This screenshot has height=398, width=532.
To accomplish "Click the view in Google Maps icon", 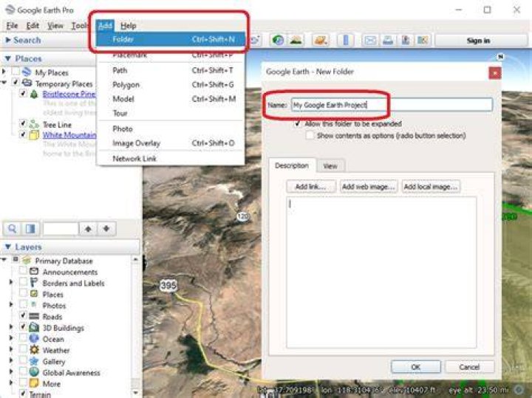I will point(423,41).
